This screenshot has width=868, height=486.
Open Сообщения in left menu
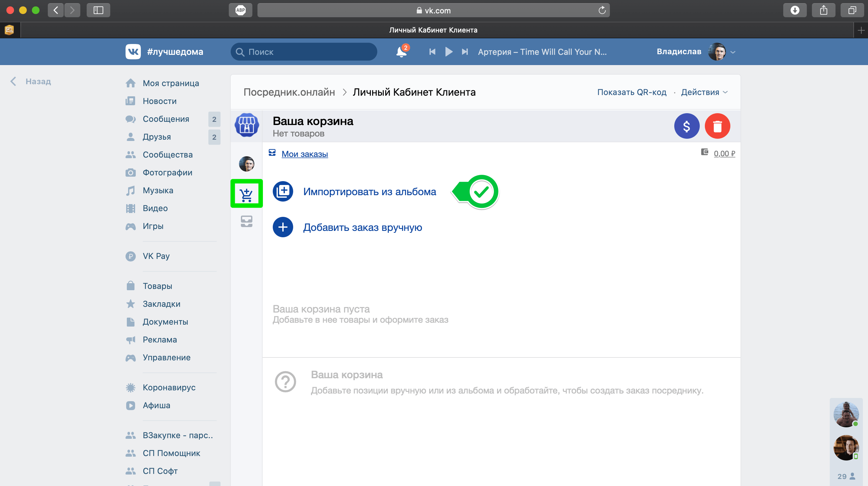[x=166, y=119]
